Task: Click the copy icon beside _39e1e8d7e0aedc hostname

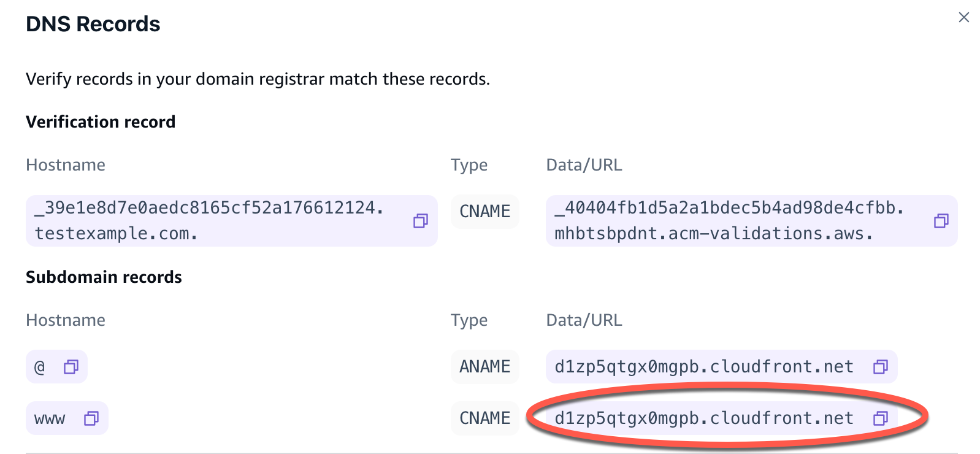Action: click(x=421, y=221)
